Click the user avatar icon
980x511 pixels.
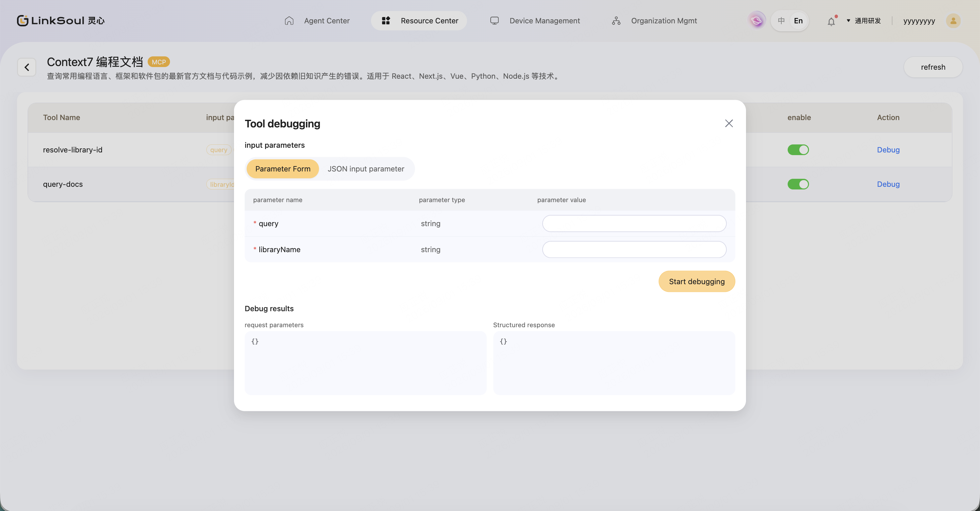[x=953, y=21]
